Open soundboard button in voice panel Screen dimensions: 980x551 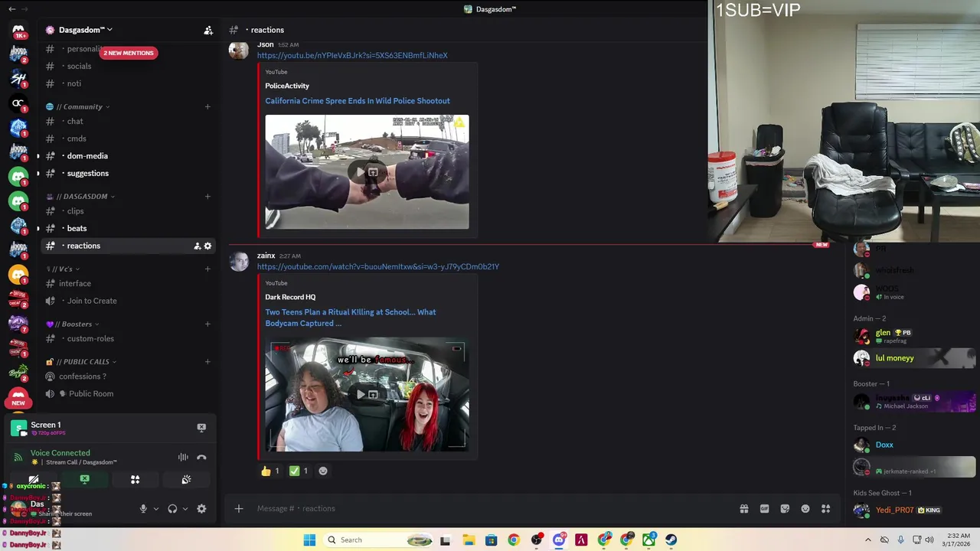click(186, 480)
